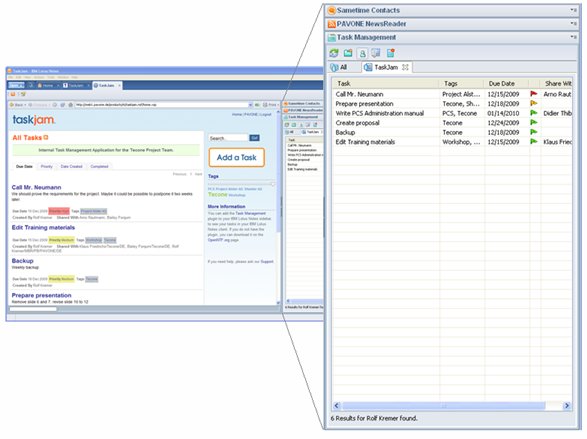The width and height of the screenshot is (587, 439).
Task: Open the Due Date sorting tab
Action: coord(24,166)
